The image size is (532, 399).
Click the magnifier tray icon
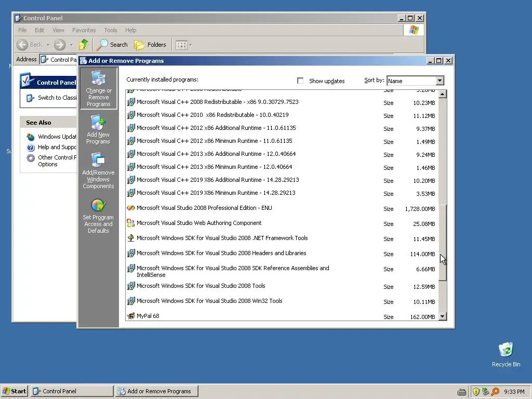point(495,392)
